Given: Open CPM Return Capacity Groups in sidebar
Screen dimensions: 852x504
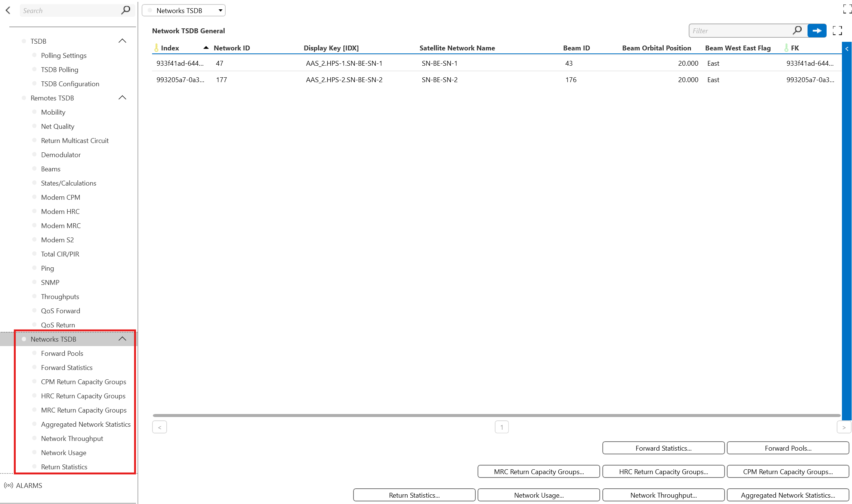Looking at the screenshot, I should click(x=84, y=382).
